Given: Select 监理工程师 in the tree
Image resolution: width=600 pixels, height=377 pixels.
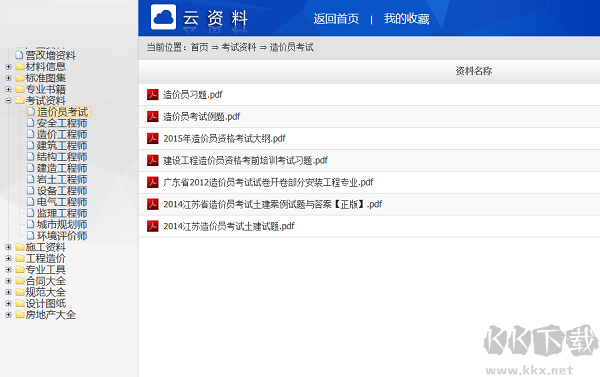Looking at the screenshot, I should [62, 213].
